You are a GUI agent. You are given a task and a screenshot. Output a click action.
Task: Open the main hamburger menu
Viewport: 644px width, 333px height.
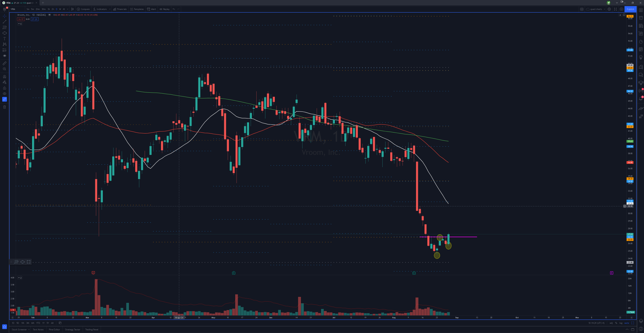[x=4, y=9]
